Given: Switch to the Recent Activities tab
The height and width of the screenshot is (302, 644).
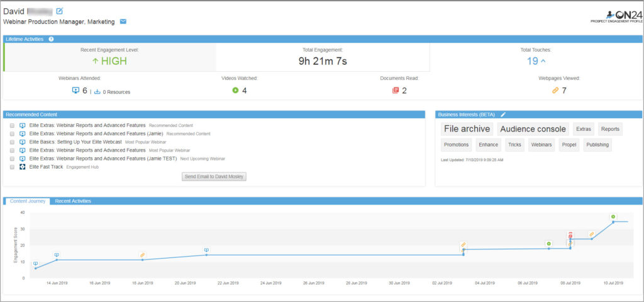Looking at the screenshot, I should 73,201.
